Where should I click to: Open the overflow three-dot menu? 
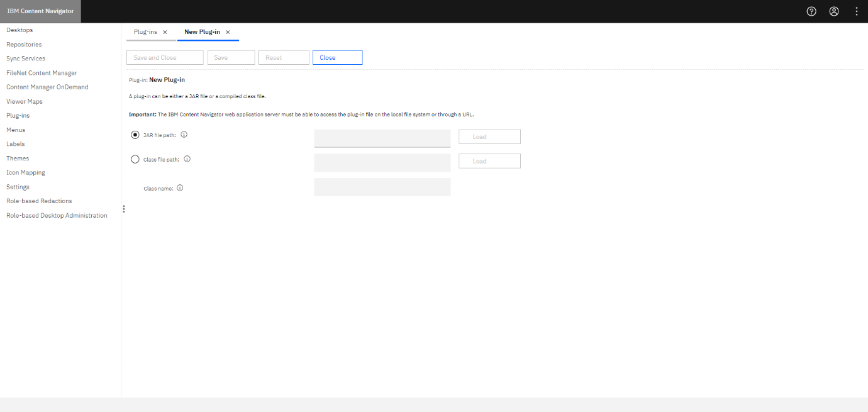[856, 11]
